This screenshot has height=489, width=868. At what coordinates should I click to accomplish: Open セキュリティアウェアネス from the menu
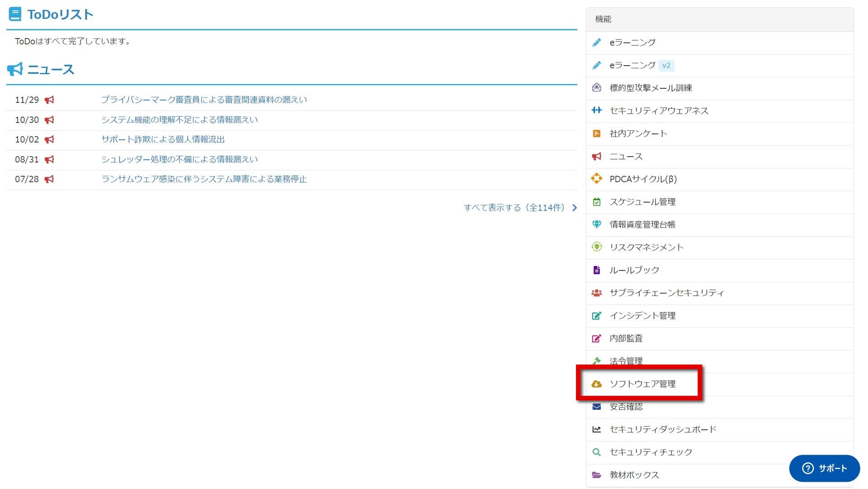tap(720, 111)
